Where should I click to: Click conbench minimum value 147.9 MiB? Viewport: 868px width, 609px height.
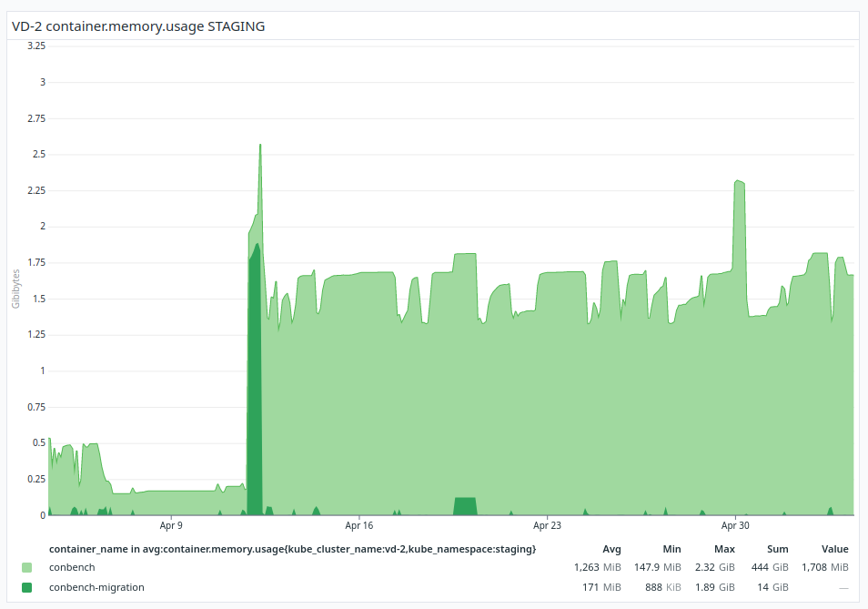tap(658, 567)
